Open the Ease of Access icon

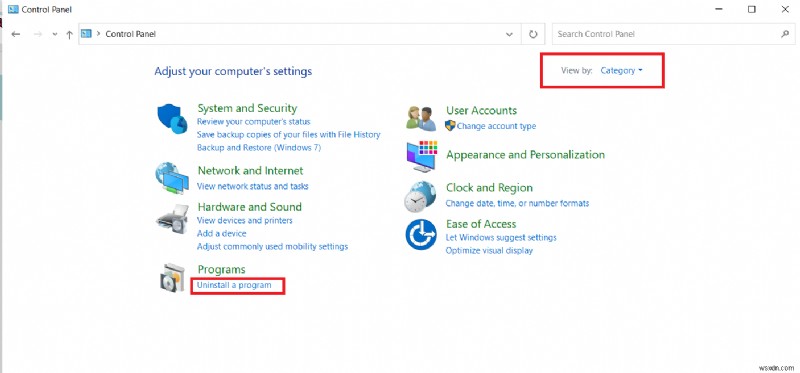421,235
